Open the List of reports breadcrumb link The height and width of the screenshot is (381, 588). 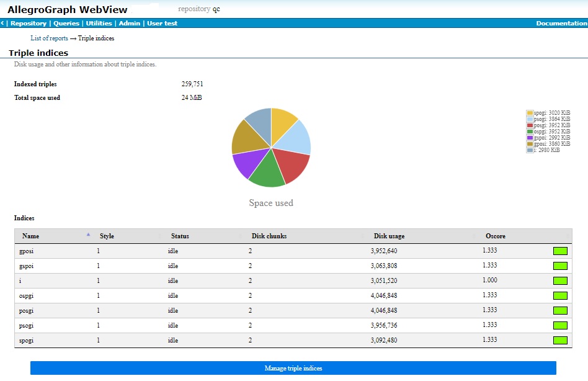pyautogui.click(x=48, y=38)
